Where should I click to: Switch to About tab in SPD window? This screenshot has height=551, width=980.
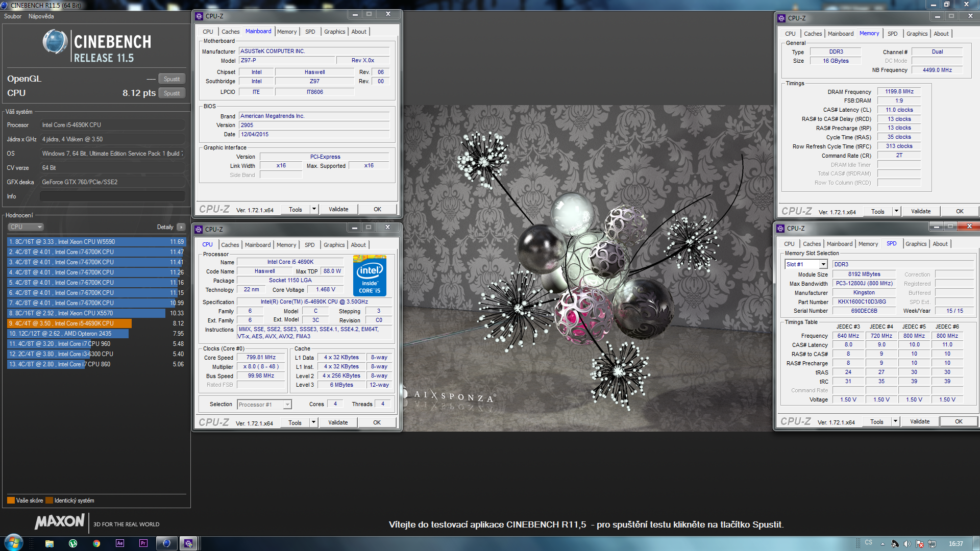coord(940,244)
